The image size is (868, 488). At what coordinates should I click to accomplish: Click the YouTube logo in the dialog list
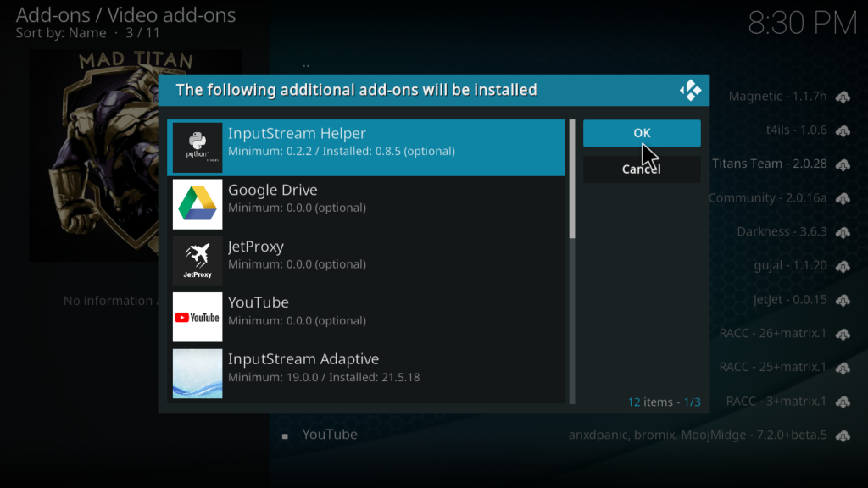coord(198,317)
